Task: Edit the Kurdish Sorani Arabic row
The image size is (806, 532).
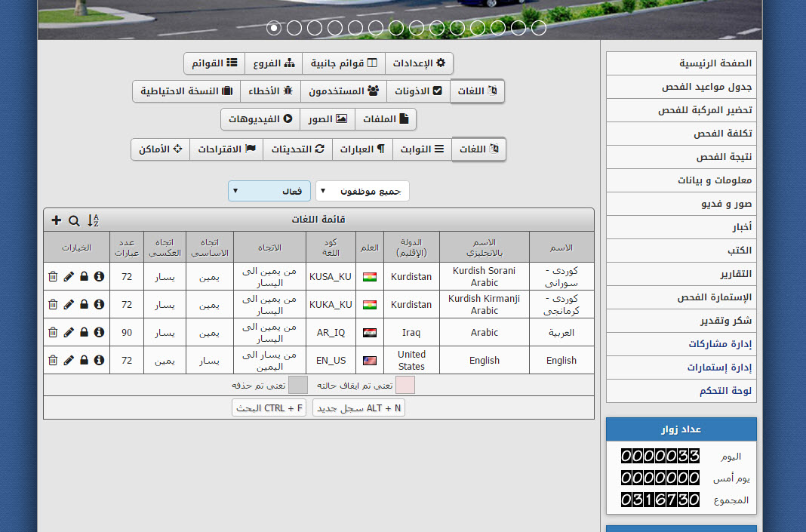Action: (x=69, y=276)
